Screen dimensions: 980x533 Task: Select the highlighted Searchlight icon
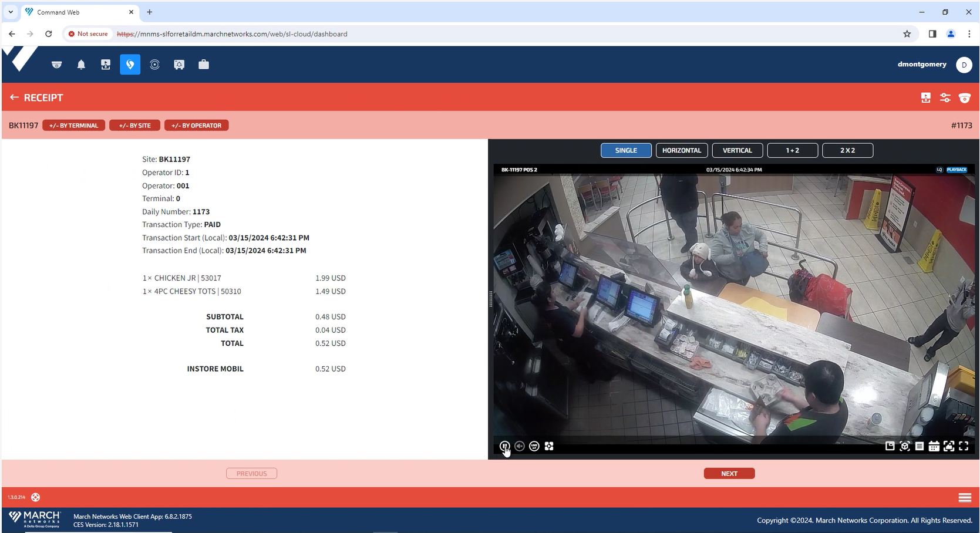(x=130, y=65)
